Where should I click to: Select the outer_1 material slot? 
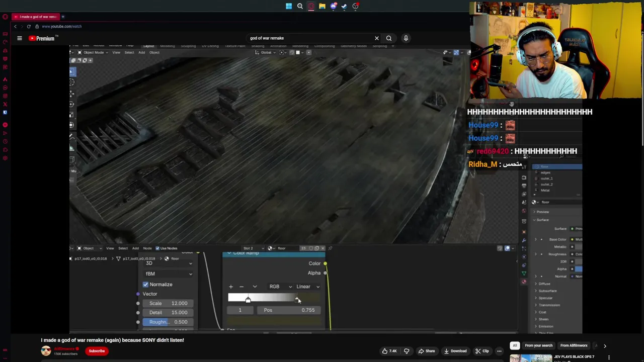(557, 178)
